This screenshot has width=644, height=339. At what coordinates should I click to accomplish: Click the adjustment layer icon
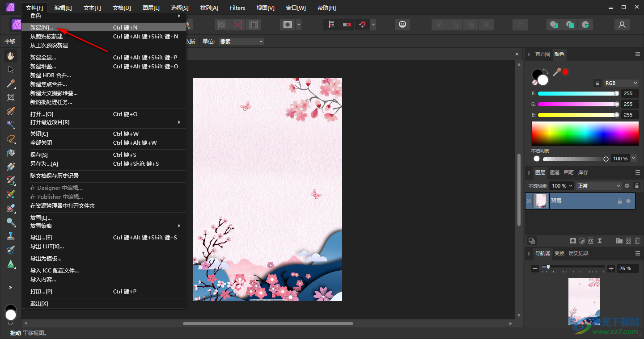pos(582,241)
